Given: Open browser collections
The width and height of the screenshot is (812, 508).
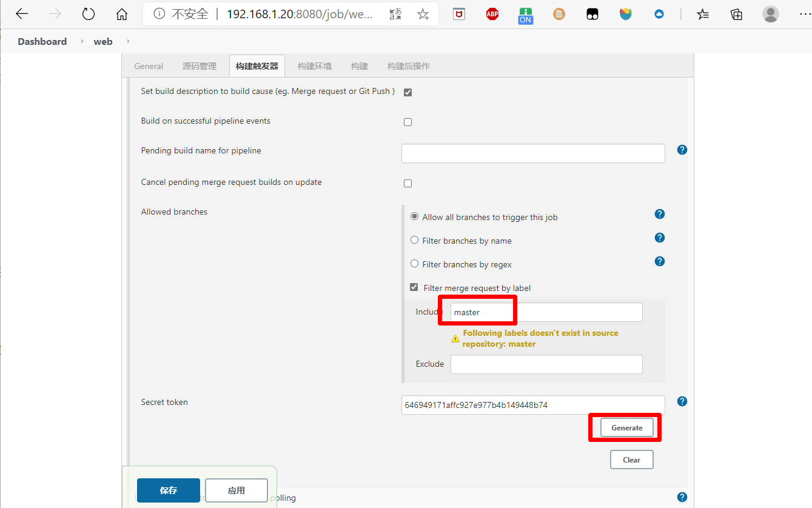Looking at the screenshot, I should point(736,14).
